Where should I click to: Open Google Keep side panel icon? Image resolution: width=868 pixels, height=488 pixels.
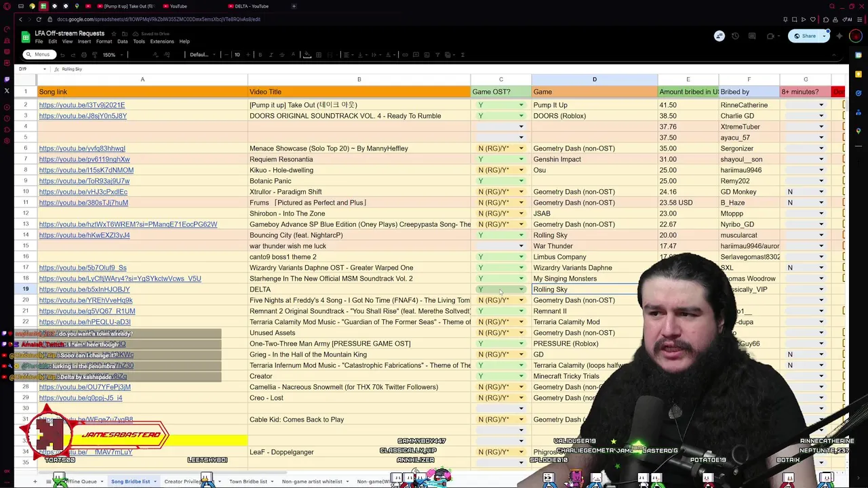pos(859,75)
